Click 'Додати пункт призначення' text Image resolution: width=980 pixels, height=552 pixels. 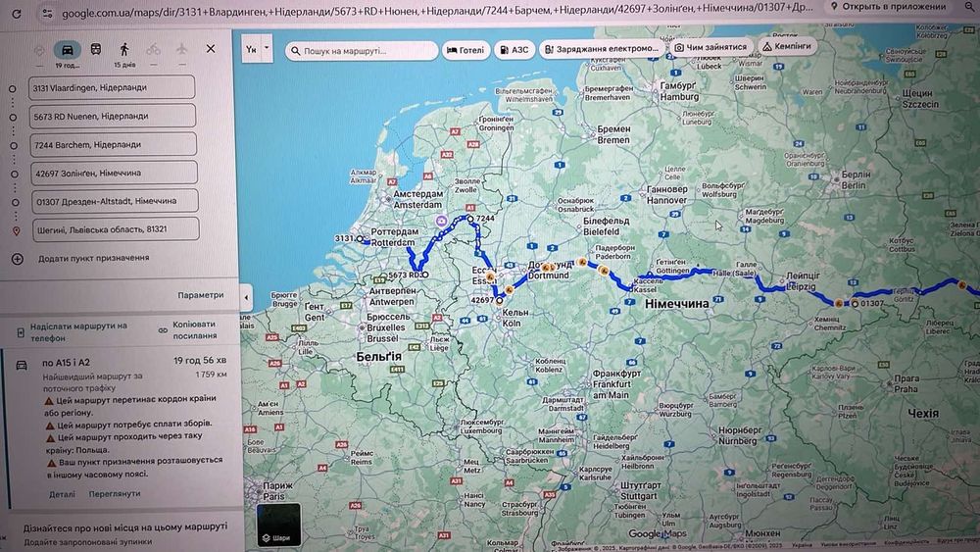pos(94,258)
